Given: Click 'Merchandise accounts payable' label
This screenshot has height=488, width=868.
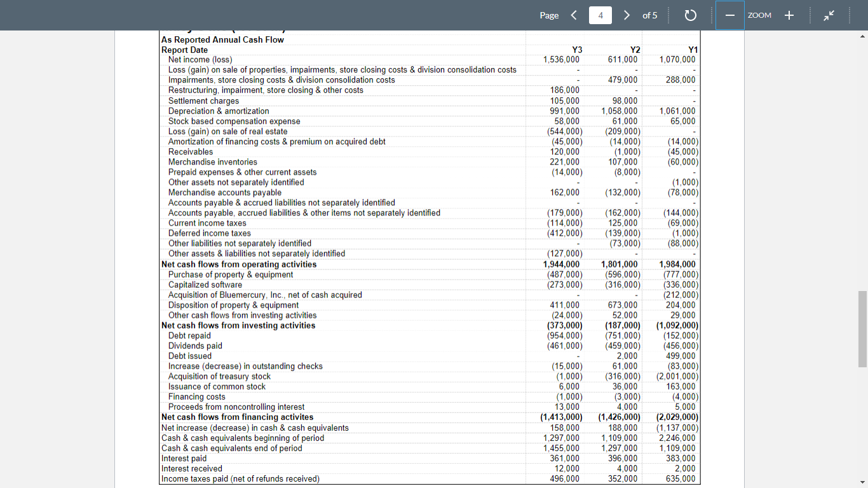Looking at the screenshot, I should coord(225,192).
